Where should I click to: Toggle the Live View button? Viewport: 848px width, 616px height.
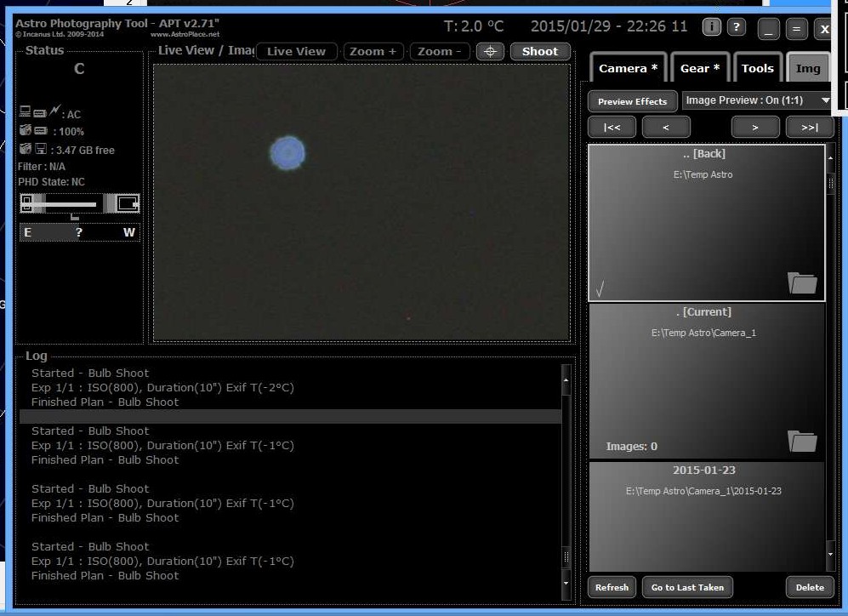296,51
